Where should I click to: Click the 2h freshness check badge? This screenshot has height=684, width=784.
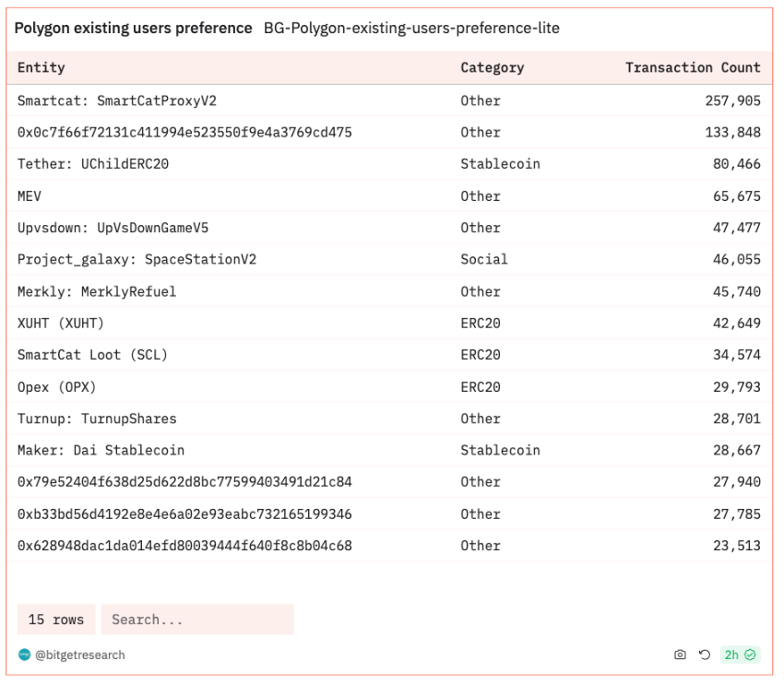740,655
